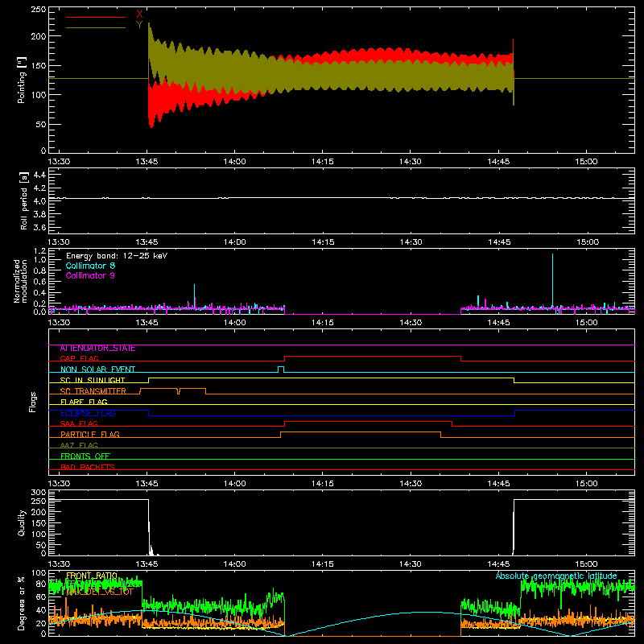Click the 300 tick on Quality axis
644x644 pixels.
tap(39, 493)
